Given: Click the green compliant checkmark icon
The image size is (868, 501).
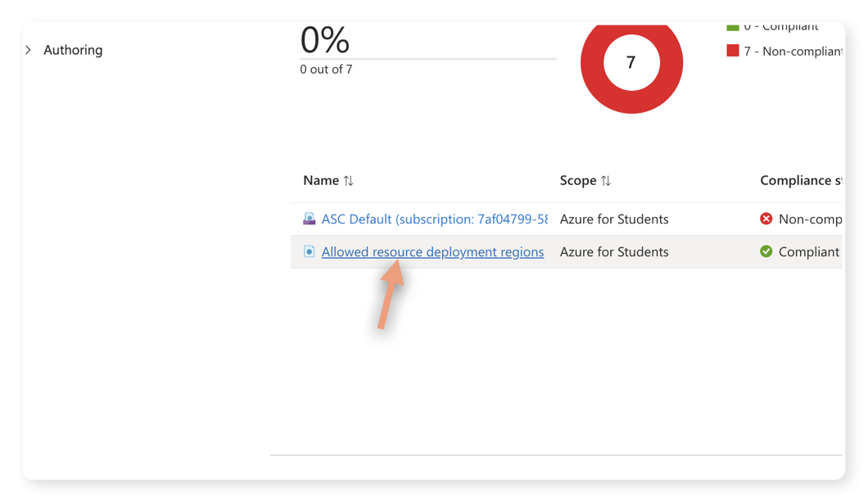Looking at the screenshot, I should coord(766,251).
